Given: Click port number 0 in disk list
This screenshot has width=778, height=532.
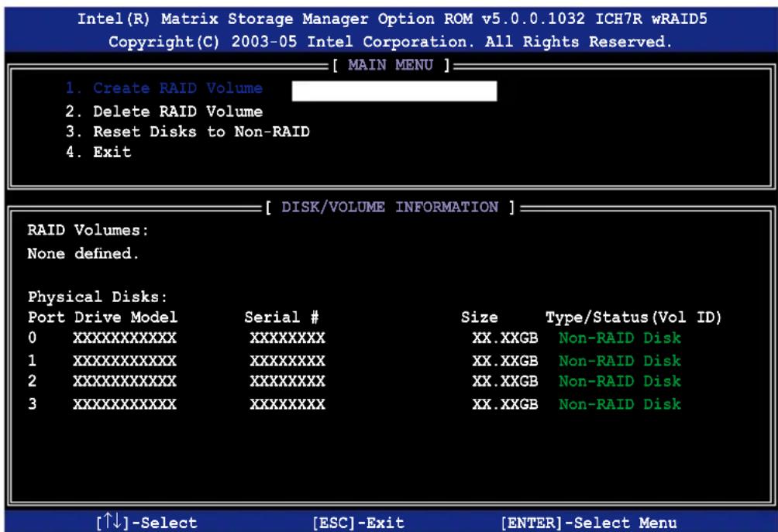Looking at the screenshot, I should (33, 338).
